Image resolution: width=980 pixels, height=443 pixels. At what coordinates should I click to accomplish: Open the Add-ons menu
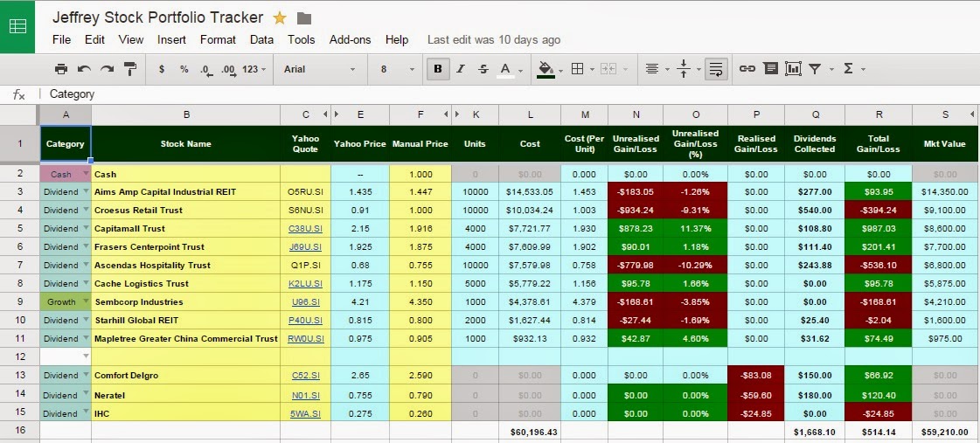point(350,39)
